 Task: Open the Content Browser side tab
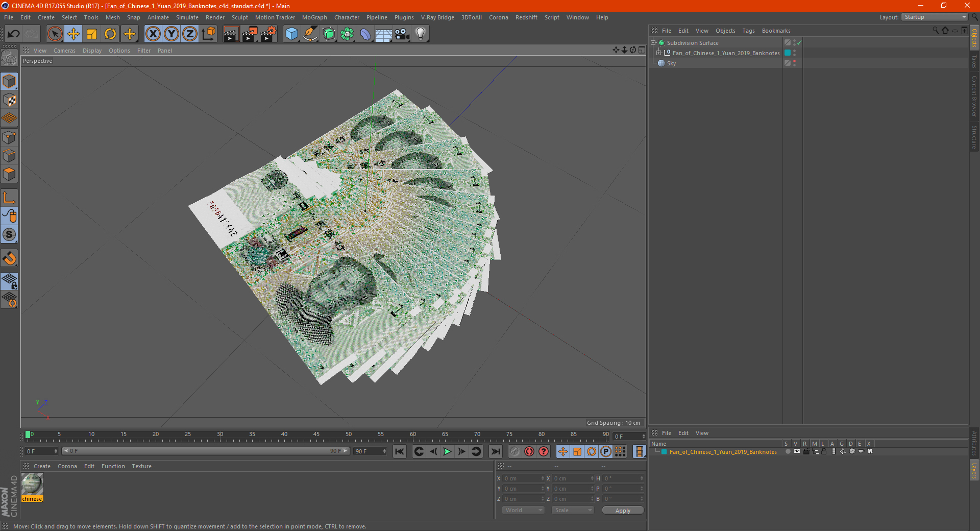click(x=974, y=95)
